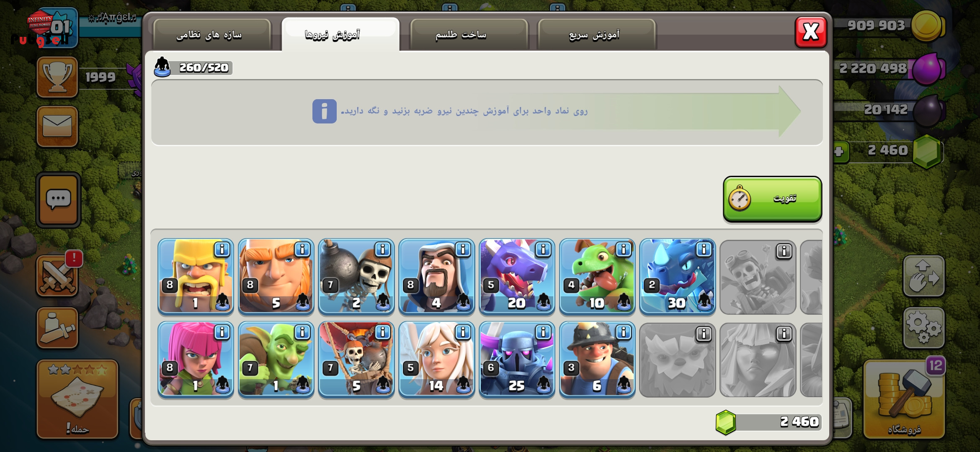Open the آموزش سریع tab
This screenshot has height=452, width=980.
click(596, 35)
